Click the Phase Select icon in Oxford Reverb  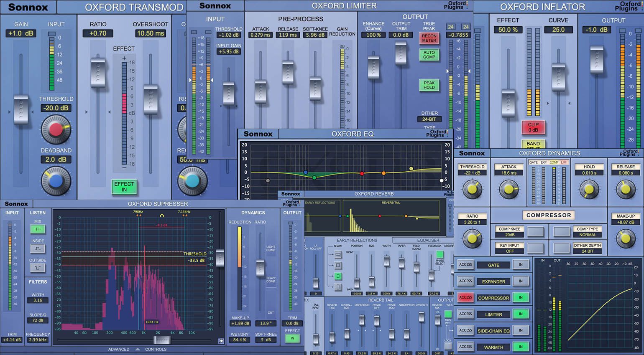(439, 254)
